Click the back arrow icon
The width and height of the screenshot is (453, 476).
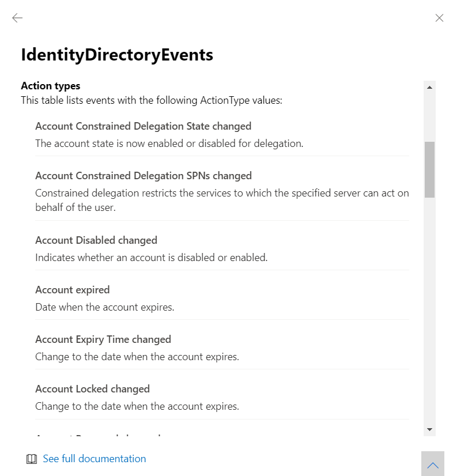[17, 18]
